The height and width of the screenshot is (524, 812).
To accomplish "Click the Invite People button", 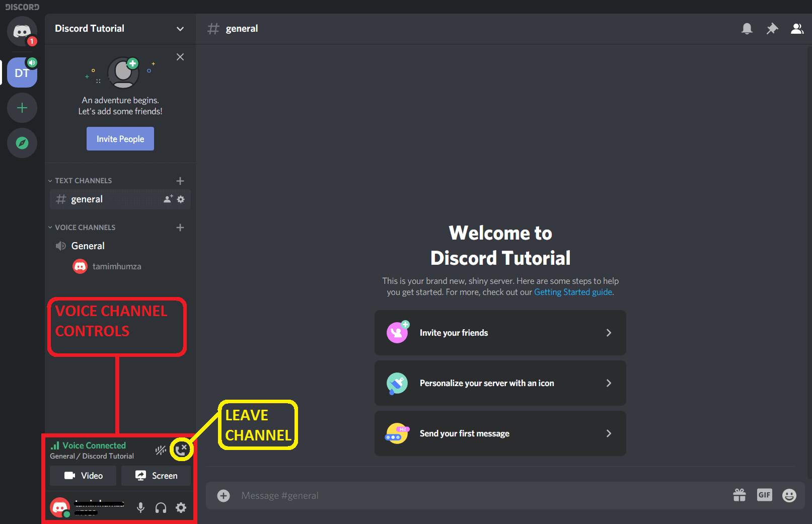I will click(120, 139).
